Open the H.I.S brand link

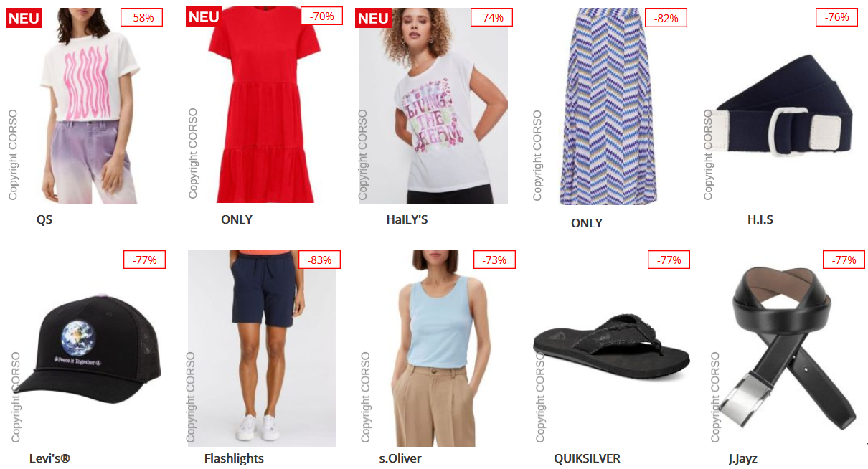760,219
